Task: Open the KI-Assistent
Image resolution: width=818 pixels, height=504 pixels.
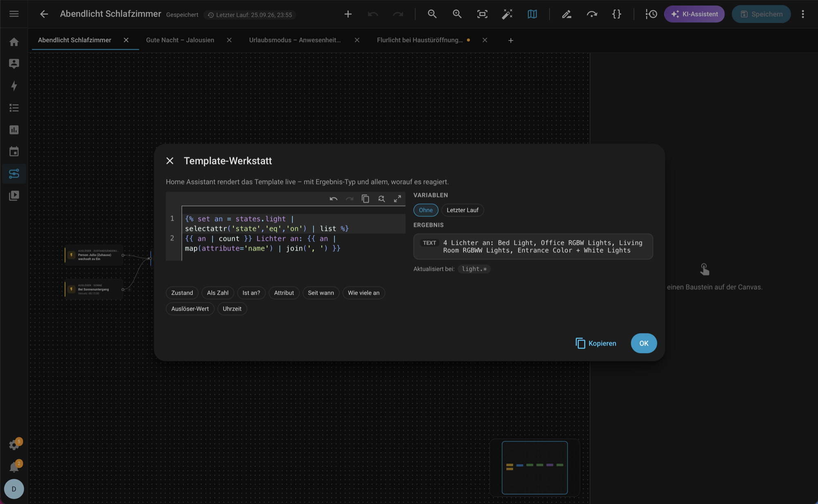Action: (x=694, y=14)
